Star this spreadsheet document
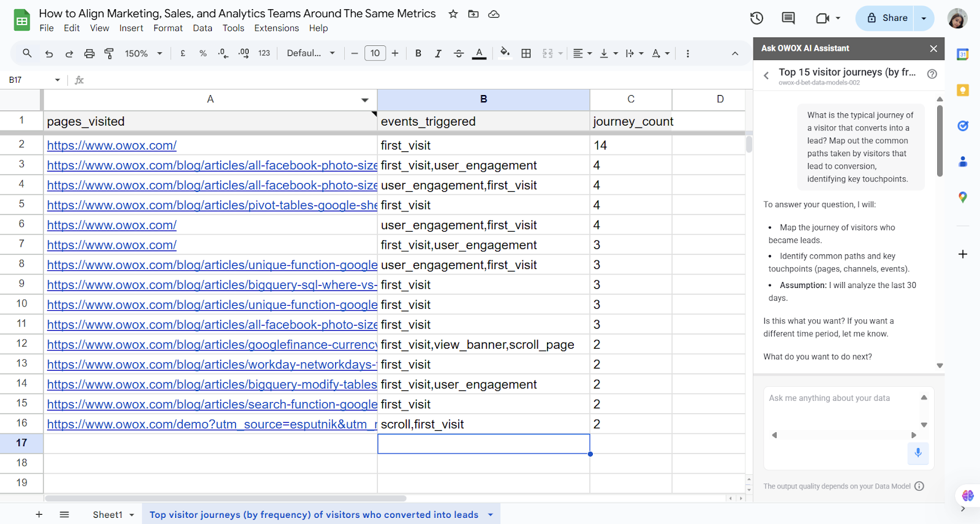 coord(453,13)
